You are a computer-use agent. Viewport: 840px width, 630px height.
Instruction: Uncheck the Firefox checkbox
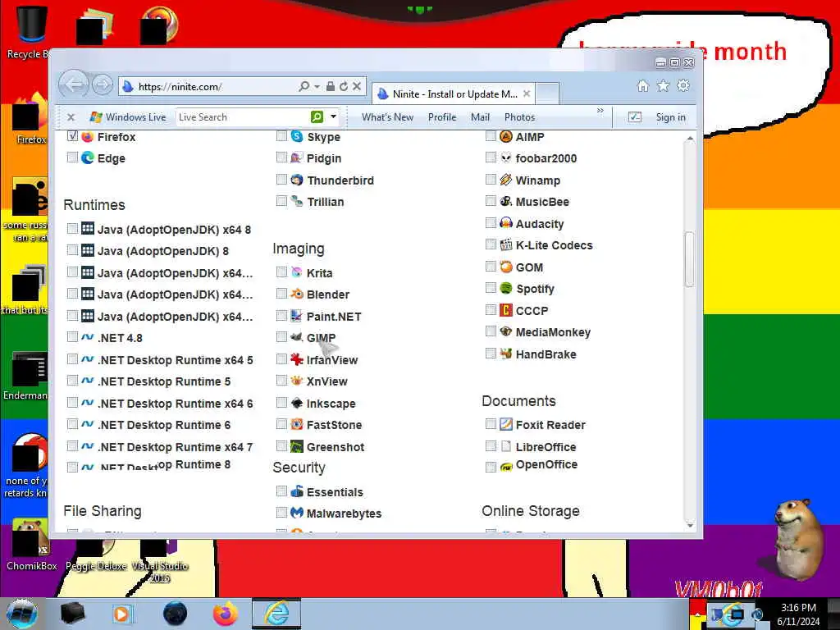click(73, 136)
